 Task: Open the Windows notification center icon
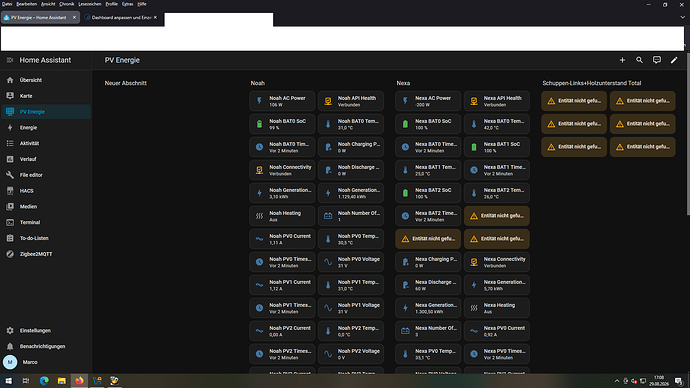click(679, 381)
